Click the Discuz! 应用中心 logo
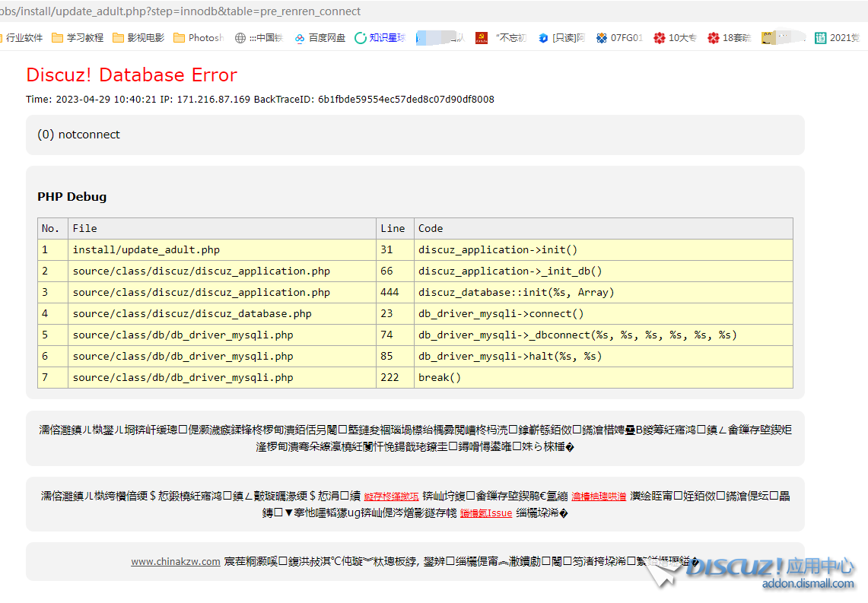The width and height of the screenshot is (868, 603). (x=768, y=572)
